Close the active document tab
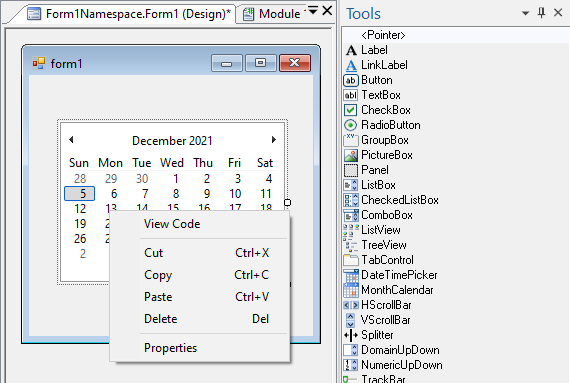570x383 pixels. coord(327,11)
